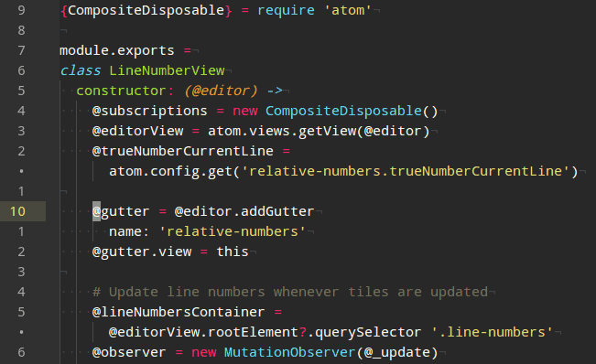The image size is (596, 364).
Task: Click '@subscriptions' variable
Action: pyautogui.click(x=150, y=111)
